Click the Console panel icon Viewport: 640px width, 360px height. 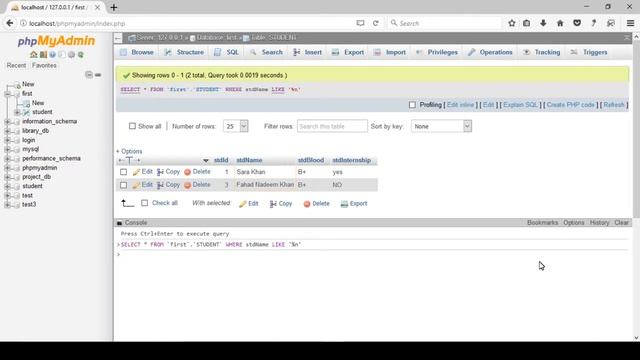point(120,223)
